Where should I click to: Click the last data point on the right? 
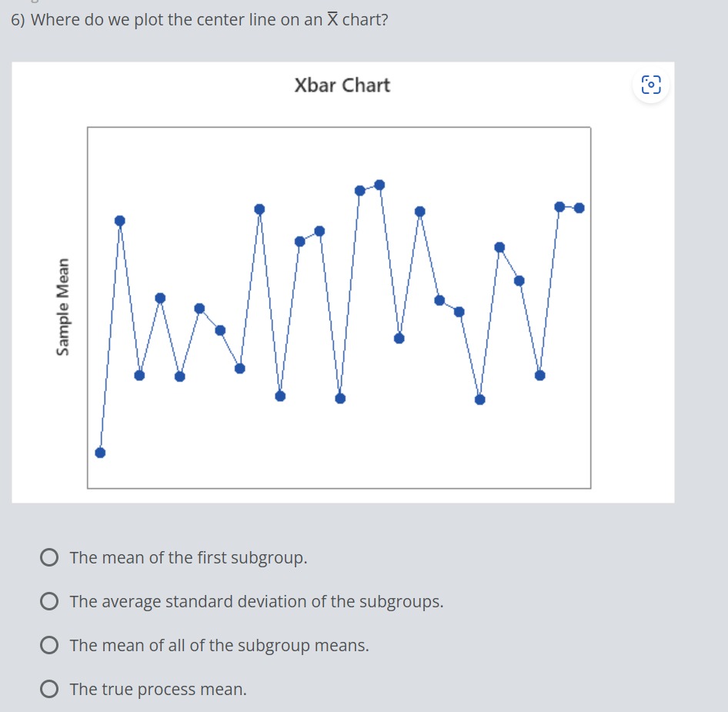pos(579,207)
